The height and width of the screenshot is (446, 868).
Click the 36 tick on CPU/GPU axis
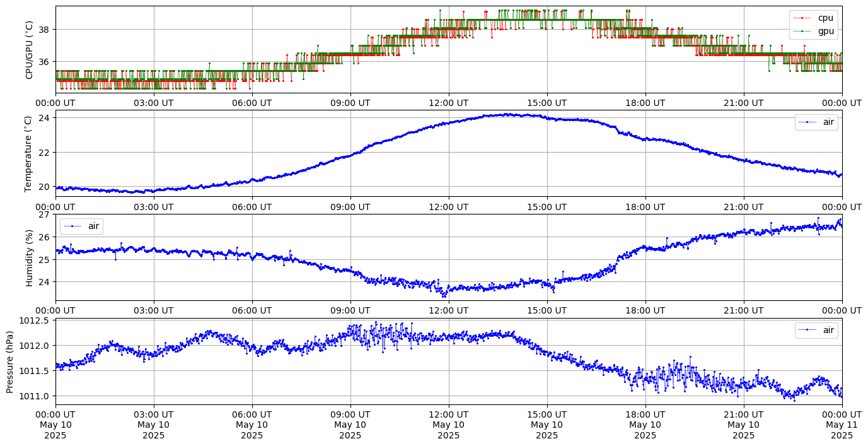coord(45,62)
